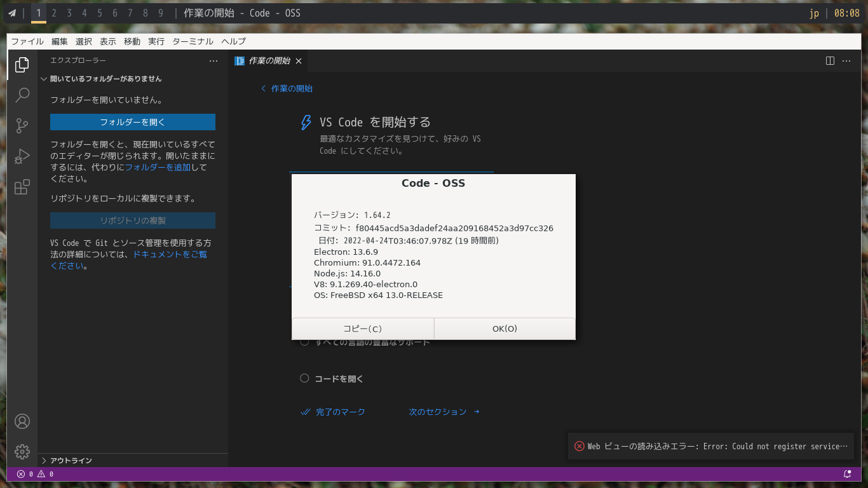Click the 完了のマーク link
Image resolution: width=868 pixels, height=488 pixels.
click(x=333, y=412)
